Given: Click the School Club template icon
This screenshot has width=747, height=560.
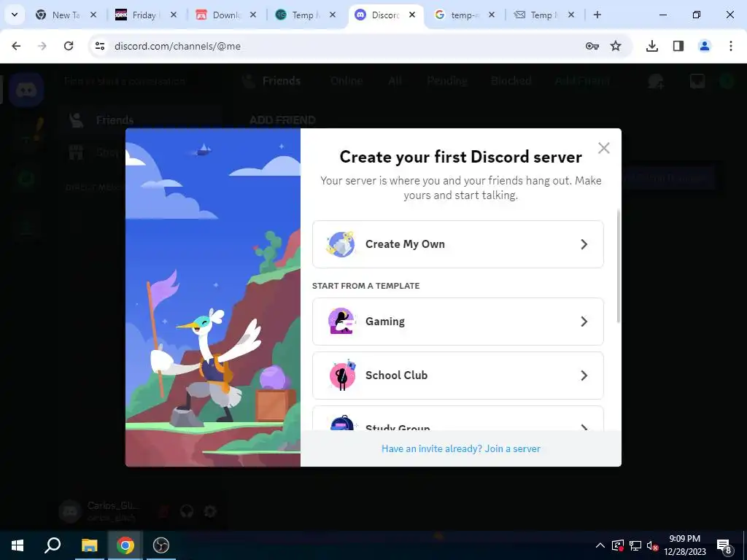Looking at the screenshot, I should 343,376.
